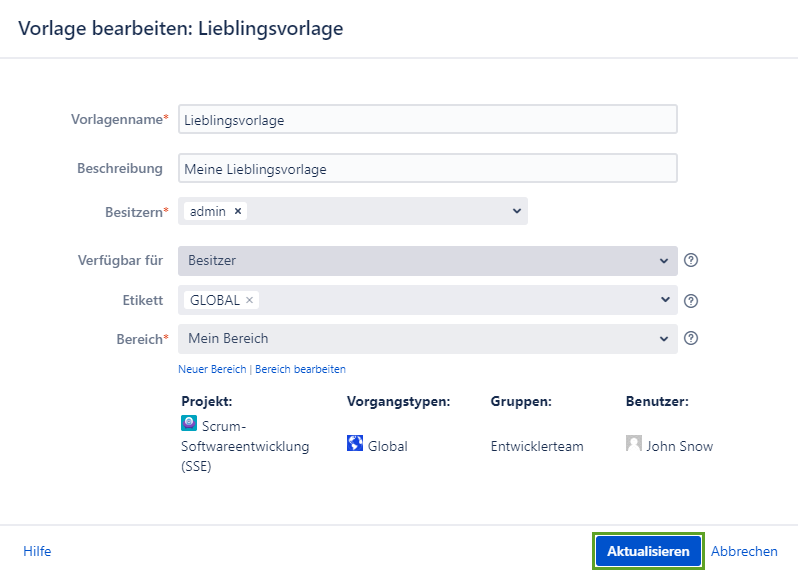Click the Global issue type globe icon

pyautogui.click(x=355, y=443)
